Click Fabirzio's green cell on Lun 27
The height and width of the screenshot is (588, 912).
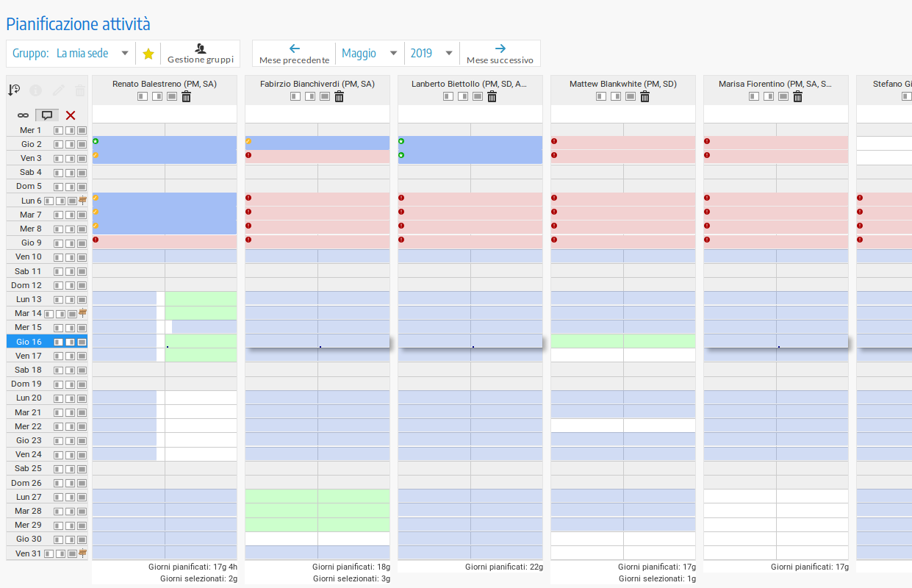coord(317,498)
